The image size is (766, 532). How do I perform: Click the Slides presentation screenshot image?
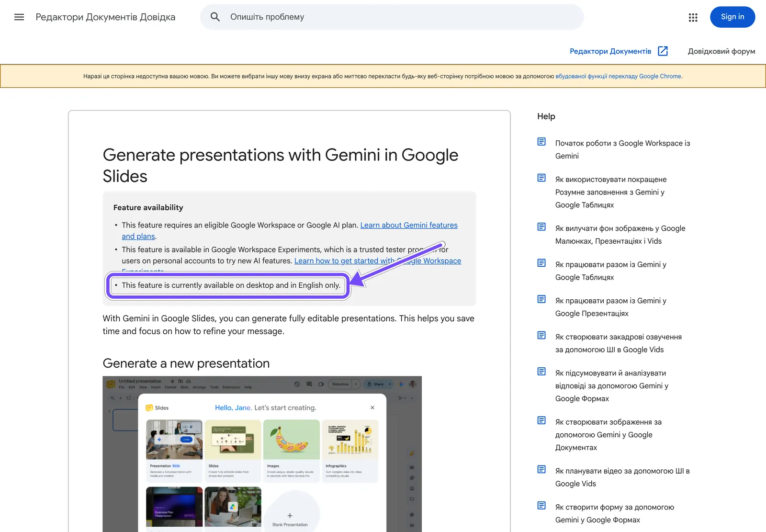[262, 454]
